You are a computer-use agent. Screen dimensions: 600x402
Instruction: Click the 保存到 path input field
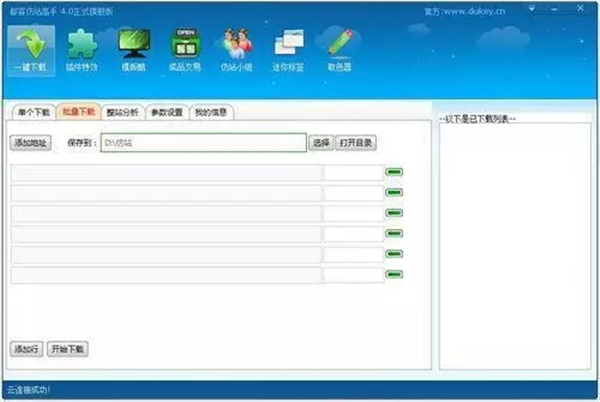pos(203,143)
